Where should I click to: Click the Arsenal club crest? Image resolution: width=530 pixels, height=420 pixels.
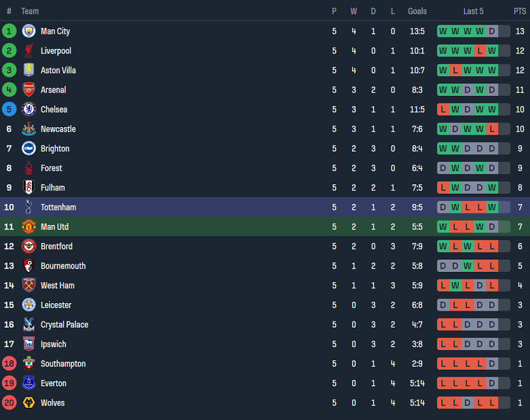[x=29, y=90]
